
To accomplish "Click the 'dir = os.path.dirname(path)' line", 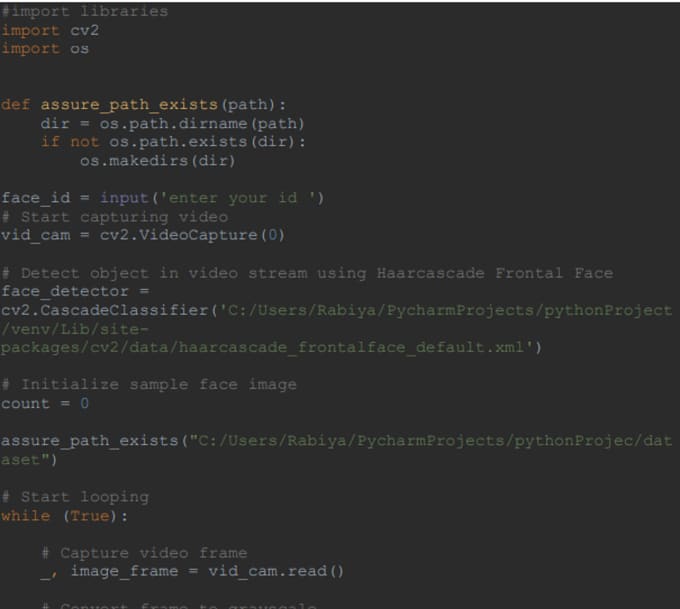I will [172, 124].
